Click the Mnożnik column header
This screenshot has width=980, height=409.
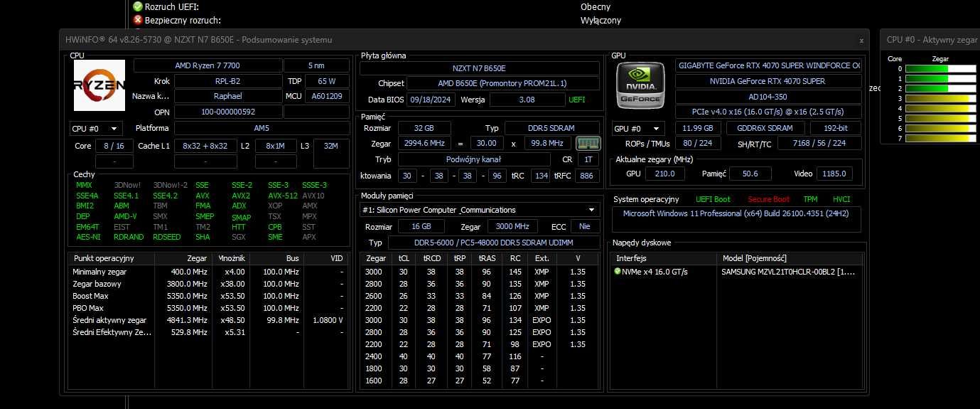231,258
